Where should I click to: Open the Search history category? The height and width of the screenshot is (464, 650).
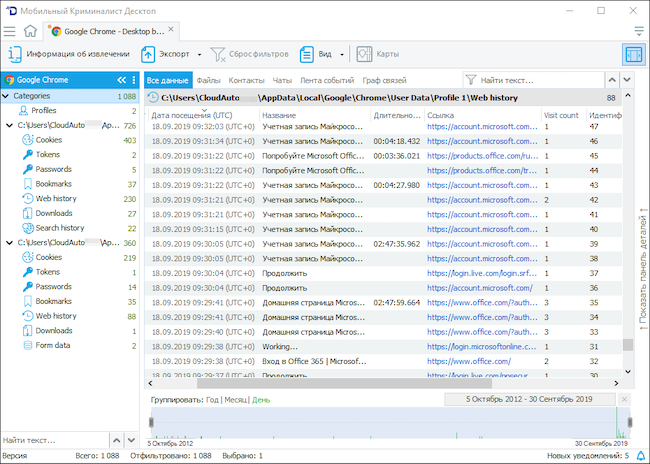pyautogui.click(x=60, y=228)
